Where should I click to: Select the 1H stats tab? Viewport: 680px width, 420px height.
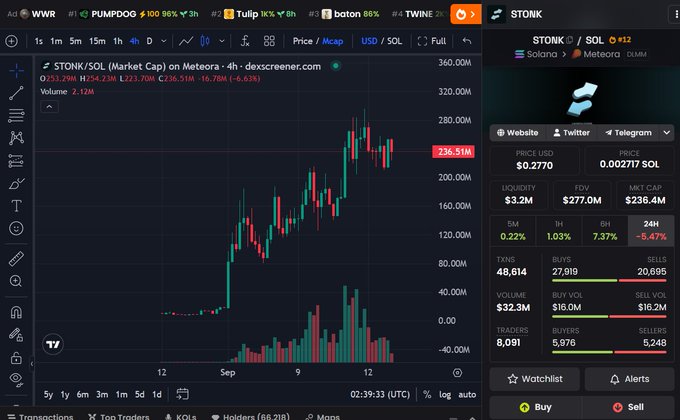559,230
